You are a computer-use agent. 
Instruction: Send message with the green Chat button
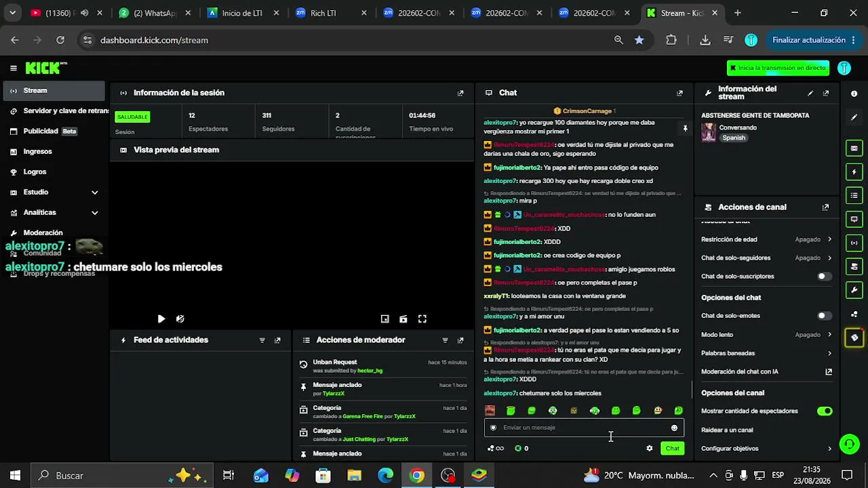click(x=672, y=448)
